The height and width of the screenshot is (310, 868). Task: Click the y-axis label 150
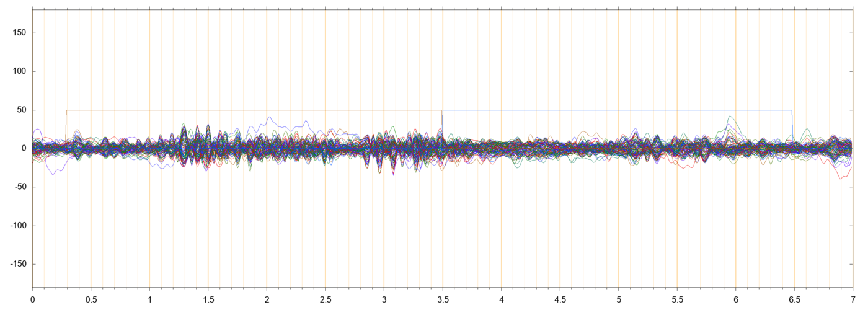(x=20, y=33)
